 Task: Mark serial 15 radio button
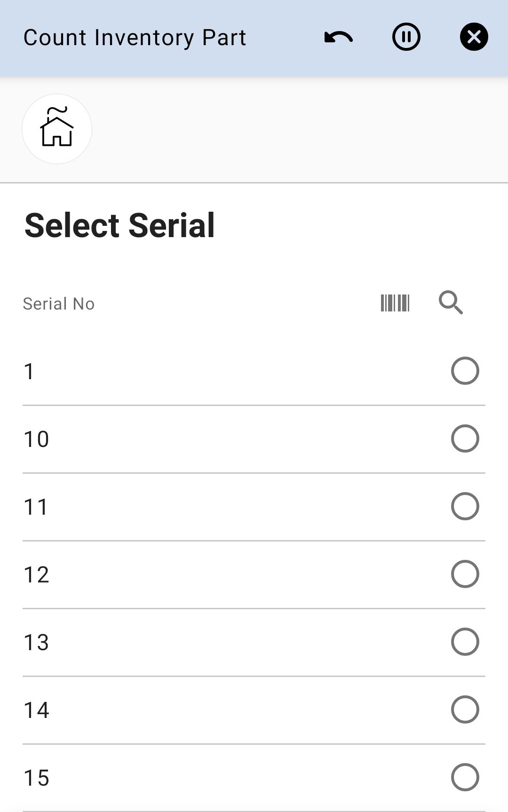465,778
